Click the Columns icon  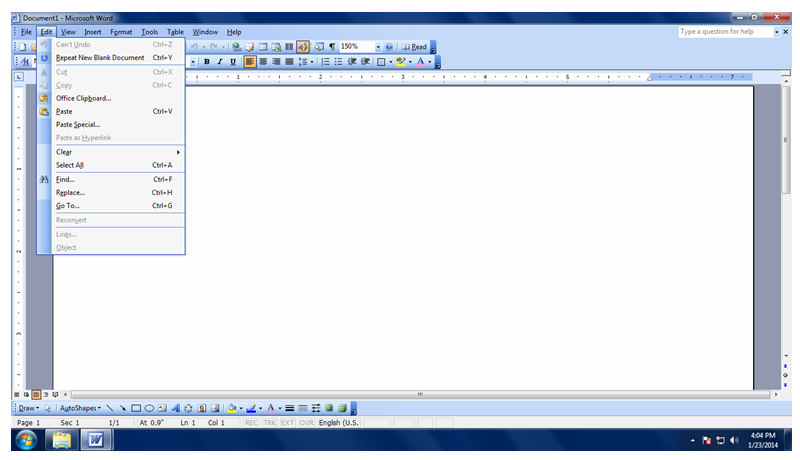click(x=289, y=47)
